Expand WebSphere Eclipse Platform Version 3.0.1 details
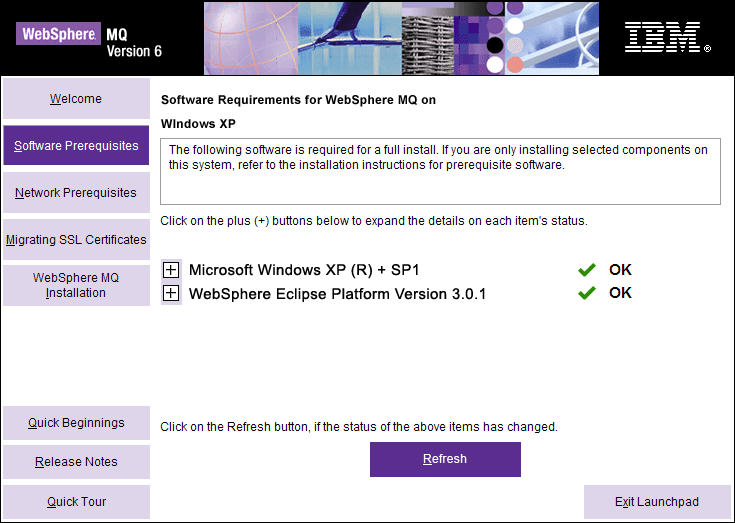735x523 pixels. [x=171, y=293]
